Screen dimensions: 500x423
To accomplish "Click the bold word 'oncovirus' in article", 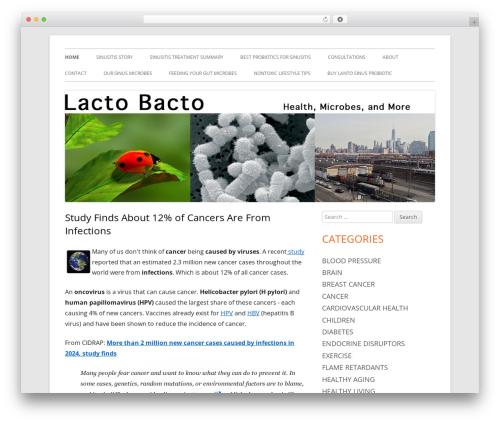I will (89, 292).
